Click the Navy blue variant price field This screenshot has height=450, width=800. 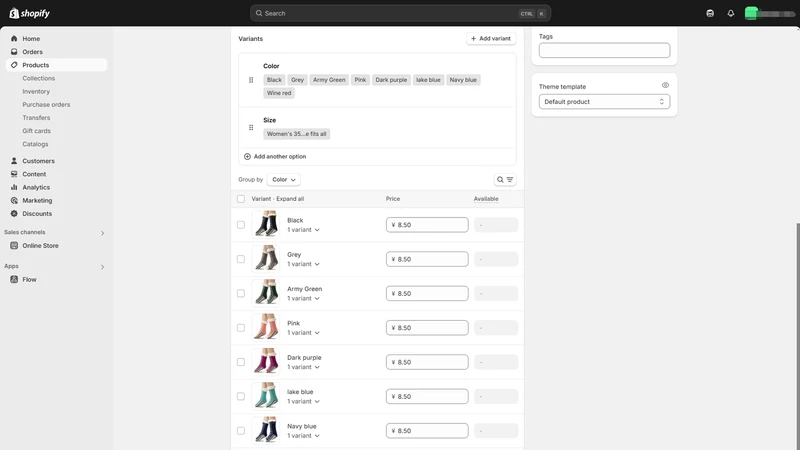(427, 431)
